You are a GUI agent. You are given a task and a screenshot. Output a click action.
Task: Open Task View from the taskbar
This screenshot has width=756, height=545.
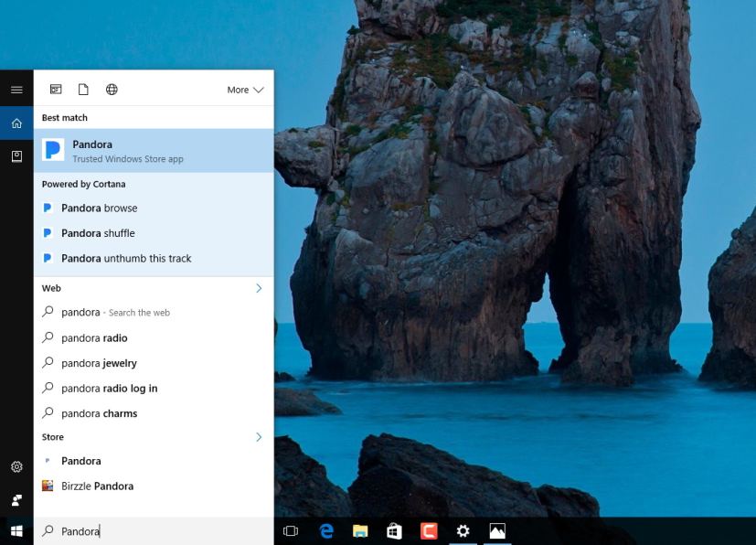tap(290, 530)
